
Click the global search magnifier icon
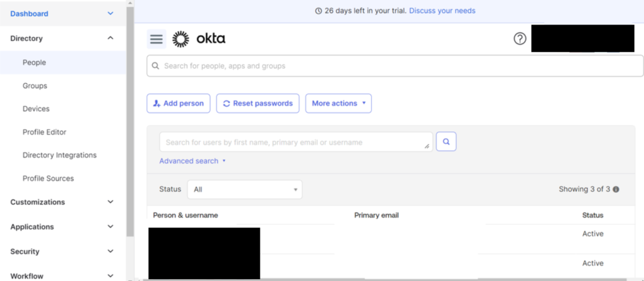pyautogui.click(x=156, y=66)
